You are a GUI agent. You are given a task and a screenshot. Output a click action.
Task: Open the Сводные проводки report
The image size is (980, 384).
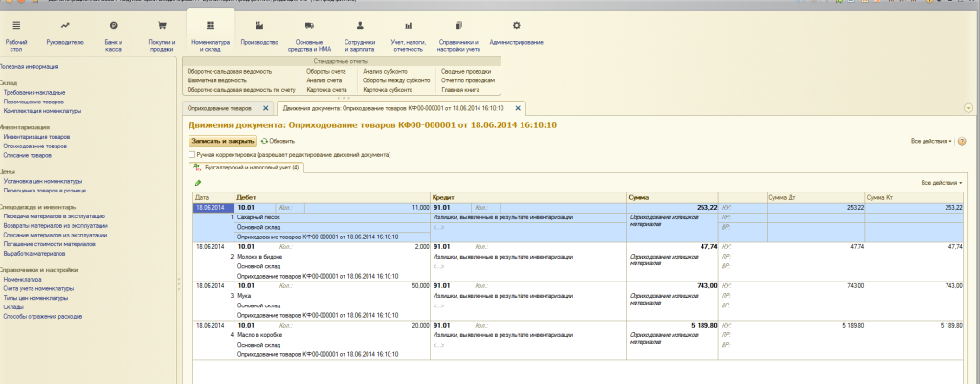(466, 71)
